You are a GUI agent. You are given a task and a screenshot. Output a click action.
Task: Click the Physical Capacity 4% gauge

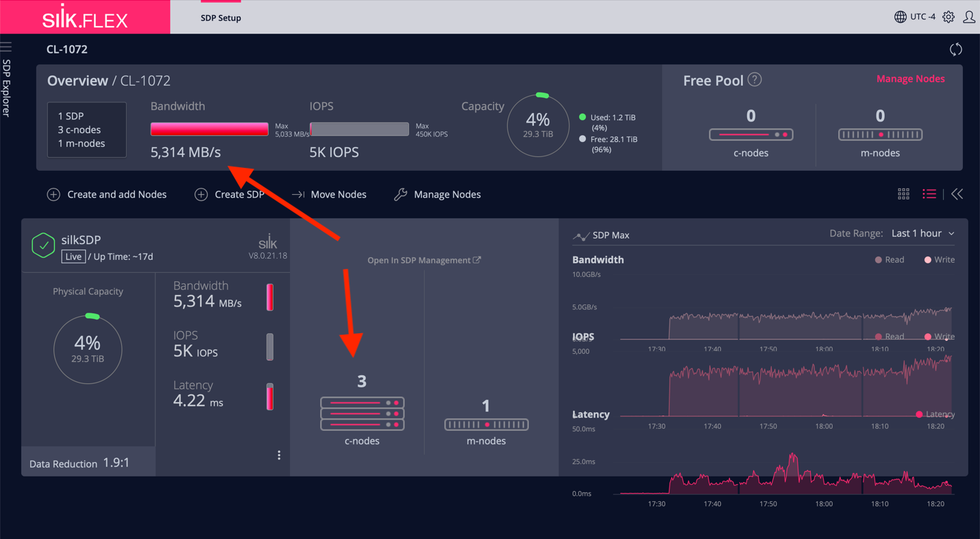[88, 348]
